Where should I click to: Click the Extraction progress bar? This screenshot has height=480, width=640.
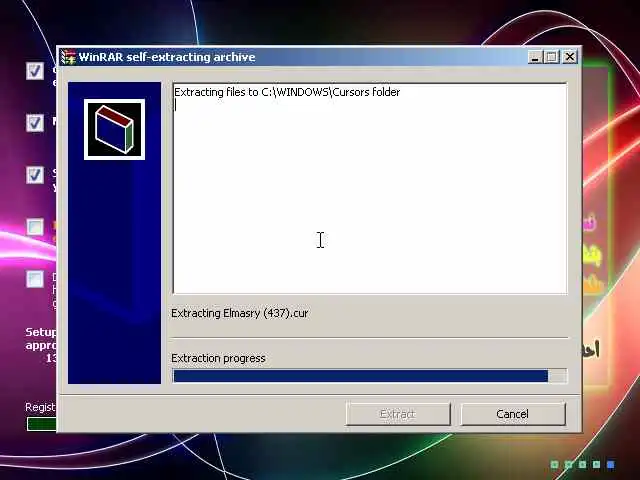(x=370, y=376)
